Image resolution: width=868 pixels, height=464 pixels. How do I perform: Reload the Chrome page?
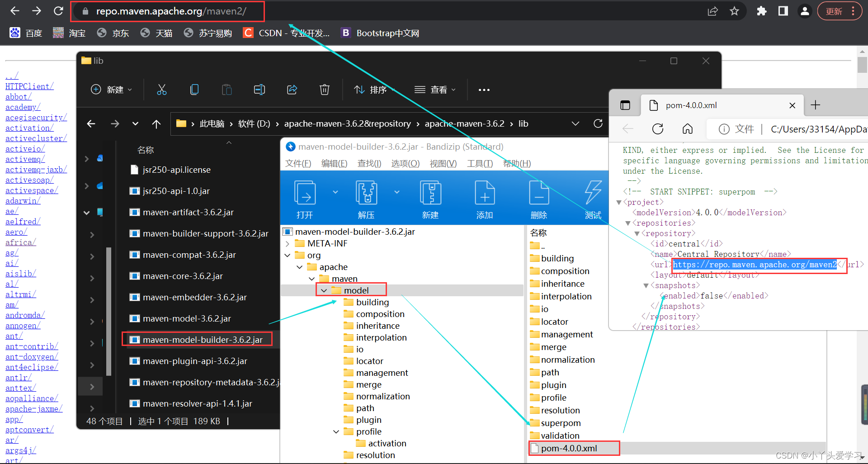click(x=58, y=11)
